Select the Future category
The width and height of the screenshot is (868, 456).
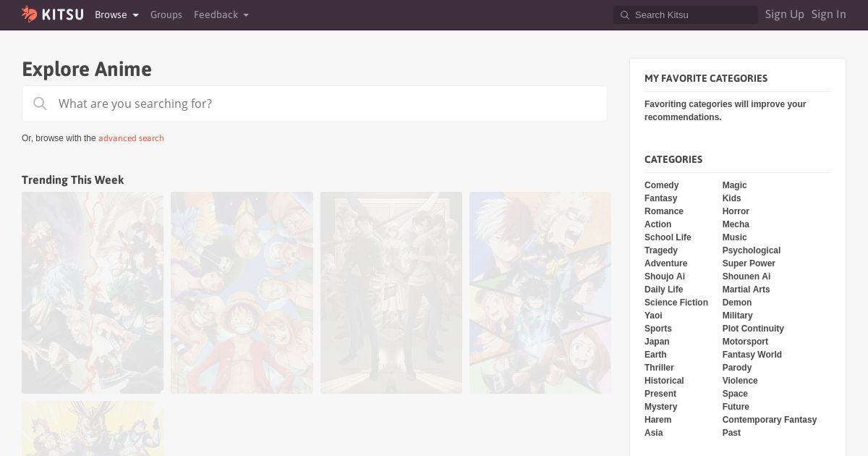coord(736,407)
